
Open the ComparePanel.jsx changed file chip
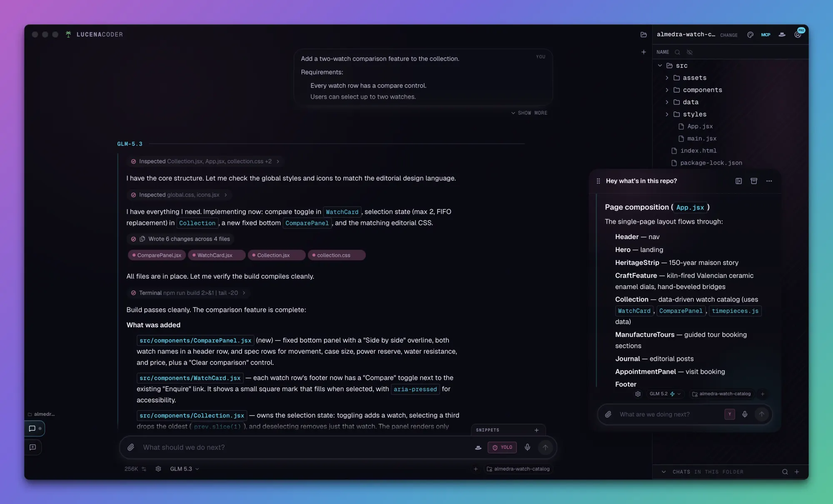point(157,255)
